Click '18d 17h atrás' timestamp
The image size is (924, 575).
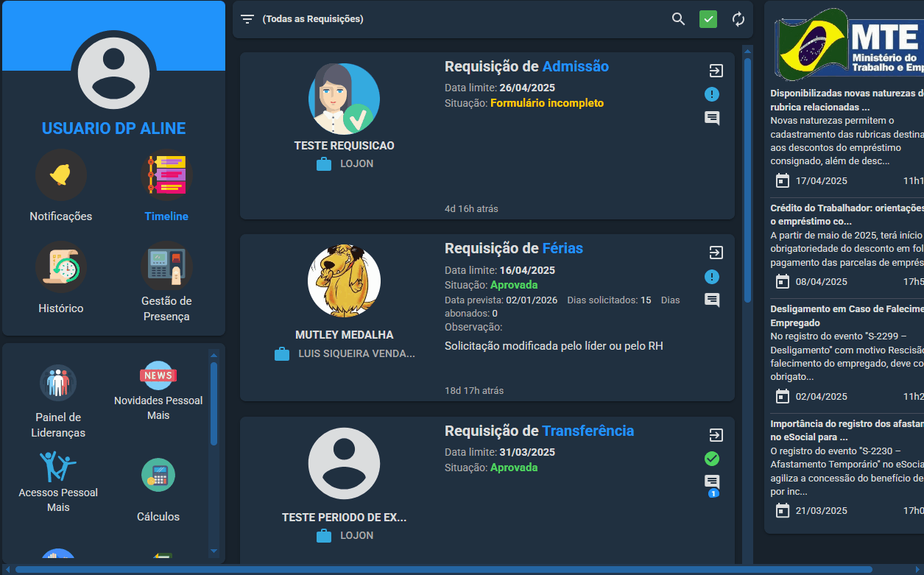(x=474, y=391)
